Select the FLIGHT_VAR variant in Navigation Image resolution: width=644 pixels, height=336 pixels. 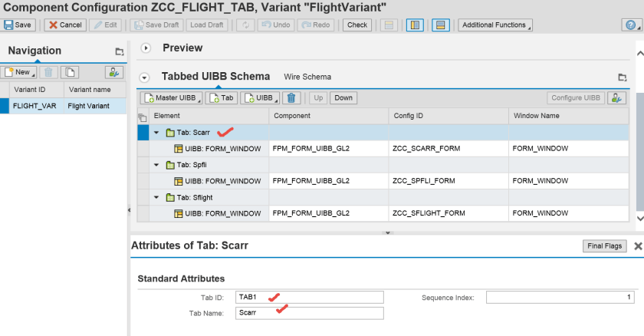click(34, 106)
